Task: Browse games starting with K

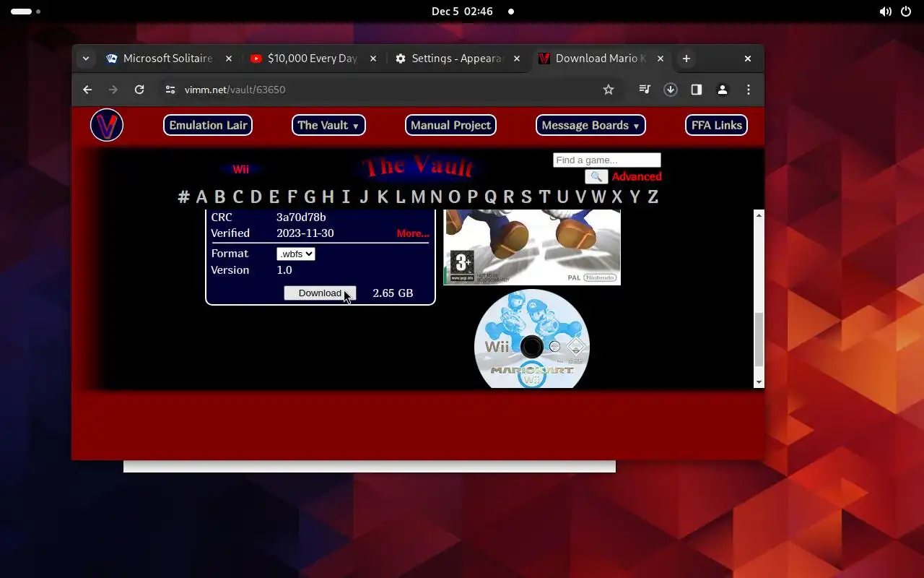Action: [382, 197]
